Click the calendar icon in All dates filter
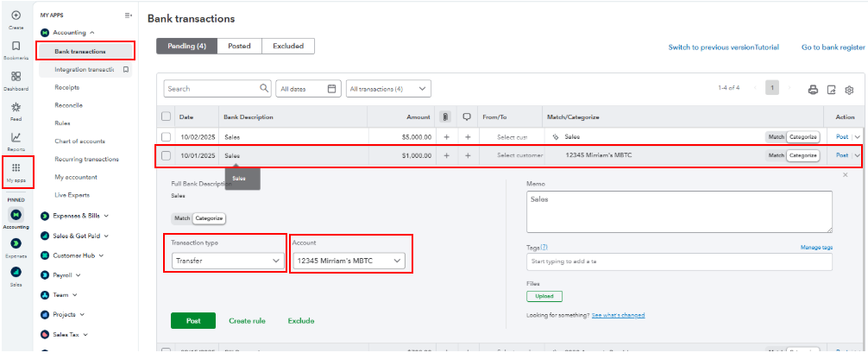 [332, 88]
